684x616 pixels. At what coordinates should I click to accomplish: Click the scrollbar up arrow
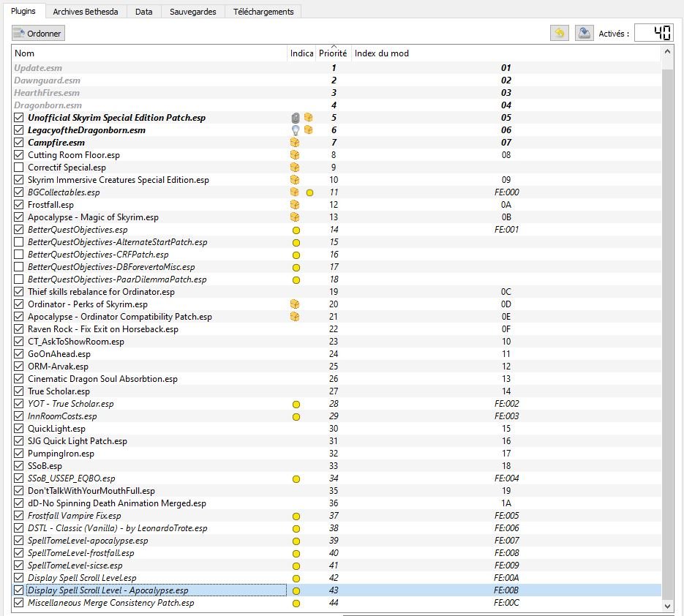667,53
